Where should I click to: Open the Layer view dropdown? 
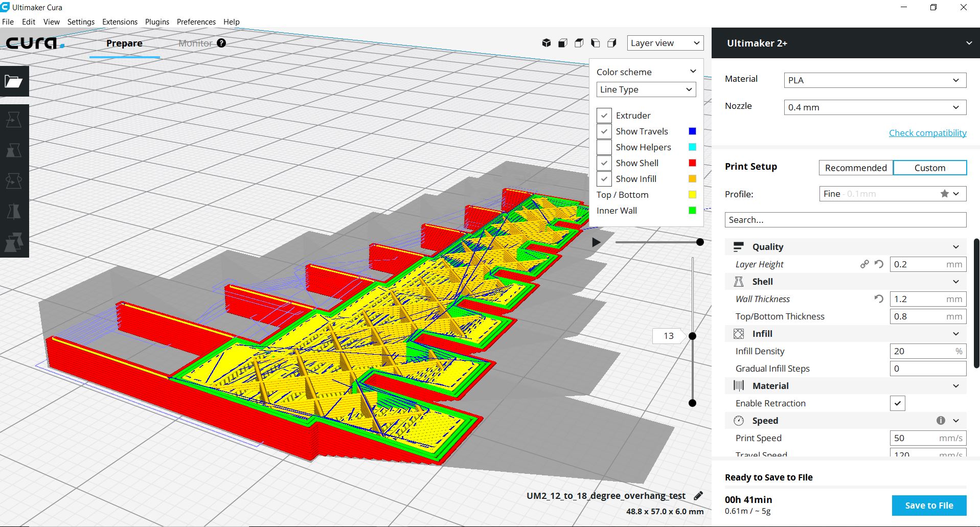(665, 43)
